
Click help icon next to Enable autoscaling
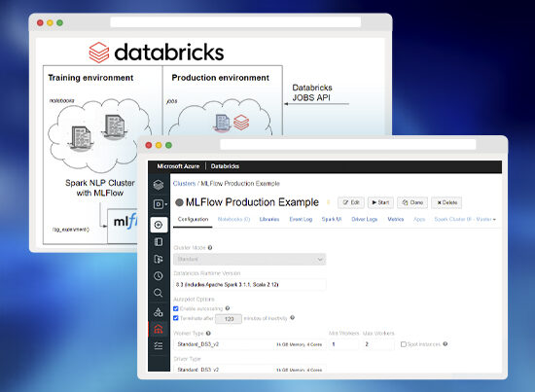[x=228, y=308]
